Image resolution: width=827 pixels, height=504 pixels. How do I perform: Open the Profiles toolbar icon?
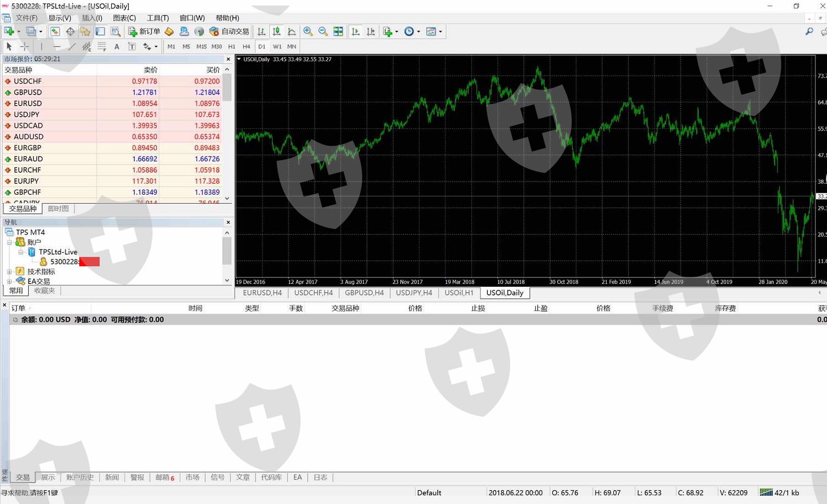click(31, 31)
